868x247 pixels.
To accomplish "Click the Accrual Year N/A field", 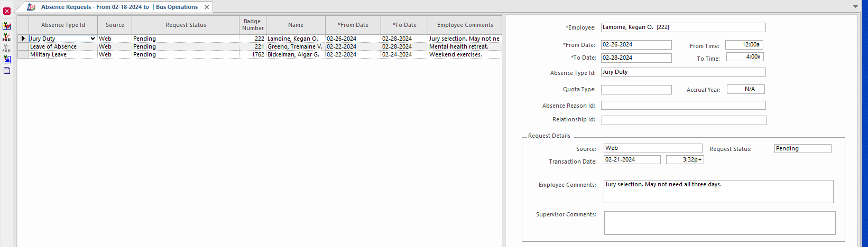I will coord(746,89).
